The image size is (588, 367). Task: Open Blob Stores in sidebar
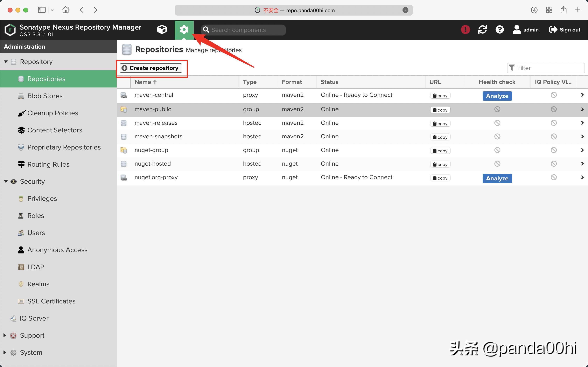coord(45,96)
